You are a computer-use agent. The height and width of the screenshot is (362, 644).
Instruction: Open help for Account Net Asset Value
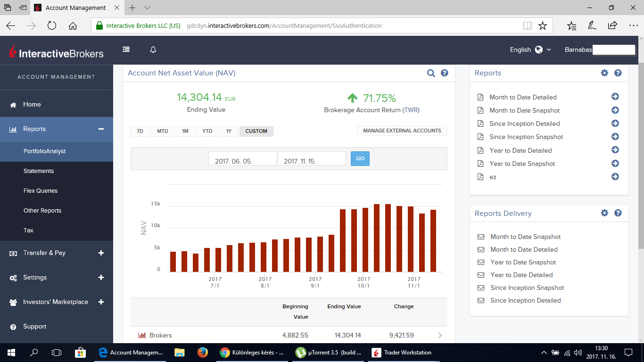click(444, 73)
